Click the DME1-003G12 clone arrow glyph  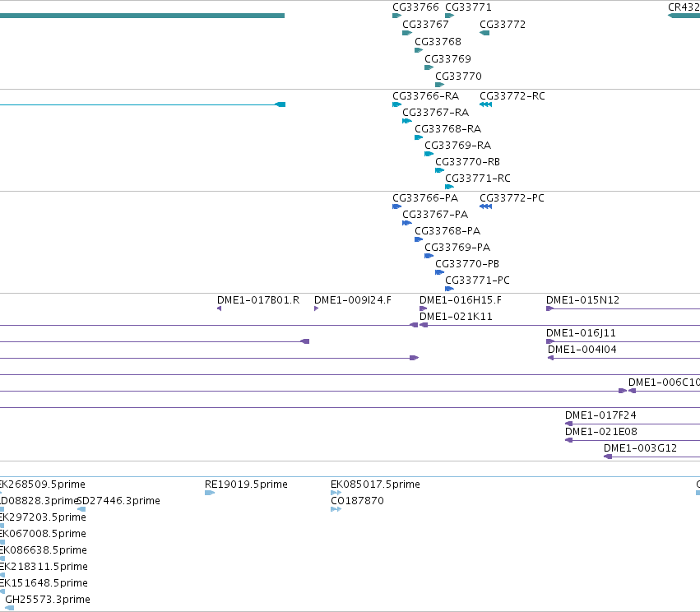[608, 457]
